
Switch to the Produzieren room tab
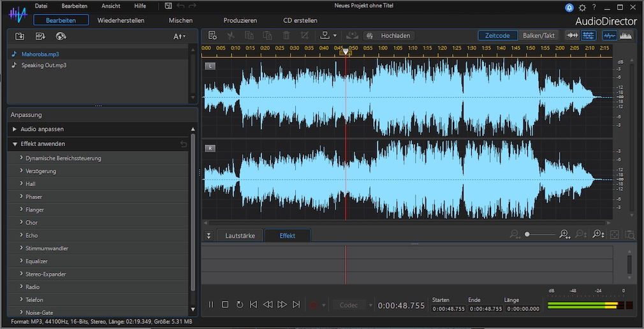click(x=240, y=20)
